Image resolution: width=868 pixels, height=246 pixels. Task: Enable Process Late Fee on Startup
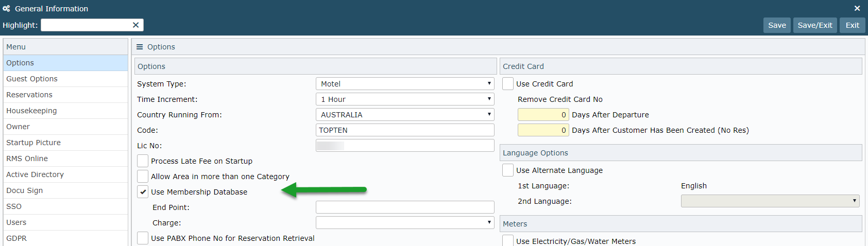pos(143,161)
